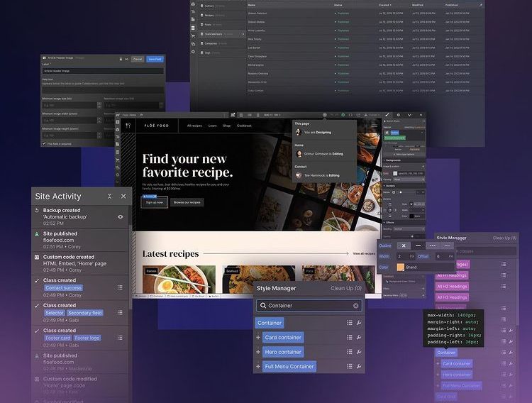Expand the Card container class
The height and width of the screenshot is (403, 532).
[x=258, y=338]
